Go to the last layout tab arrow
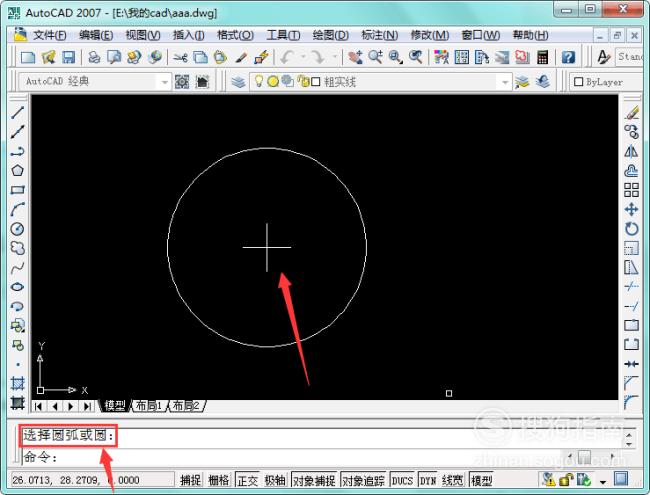Screen dimensions: 650x495 [x=87, y=406]
